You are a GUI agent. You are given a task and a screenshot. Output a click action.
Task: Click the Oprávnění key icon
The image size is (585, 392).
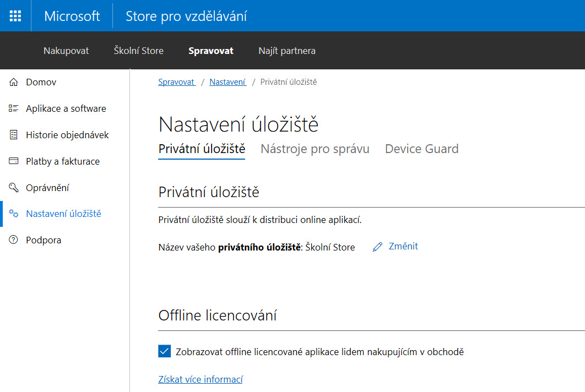point(14,188)
